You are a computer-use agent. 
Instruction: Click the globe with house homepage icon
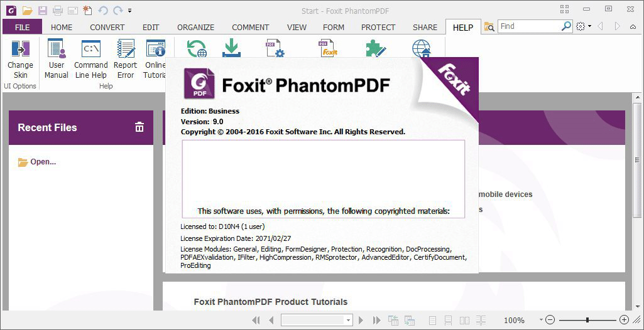click(x=422, y=48)
